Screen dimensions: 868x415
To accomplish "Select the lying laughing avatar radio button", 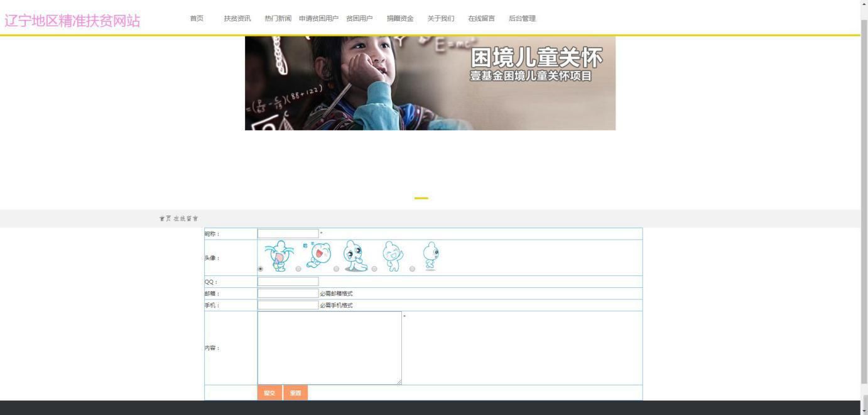I will 298,269.
